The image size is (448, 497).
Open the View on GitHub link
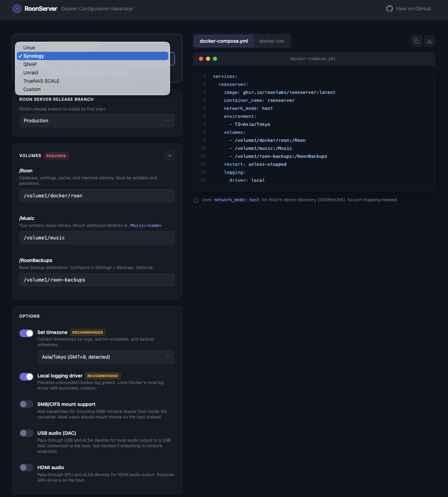tap(408, 9)
